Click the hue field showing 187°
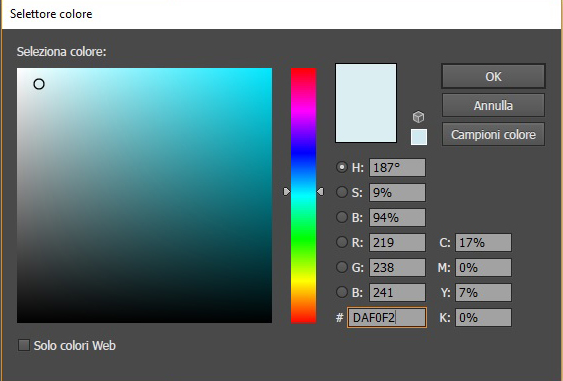Screen dimensions: 563x381 [397, 167]
